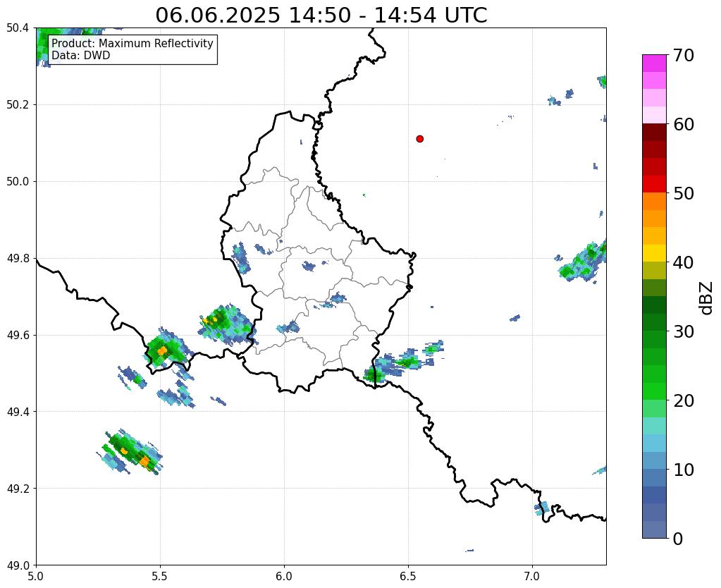Click the 'Data: DWD' label

pyautogui.click(x=81, y=55)
